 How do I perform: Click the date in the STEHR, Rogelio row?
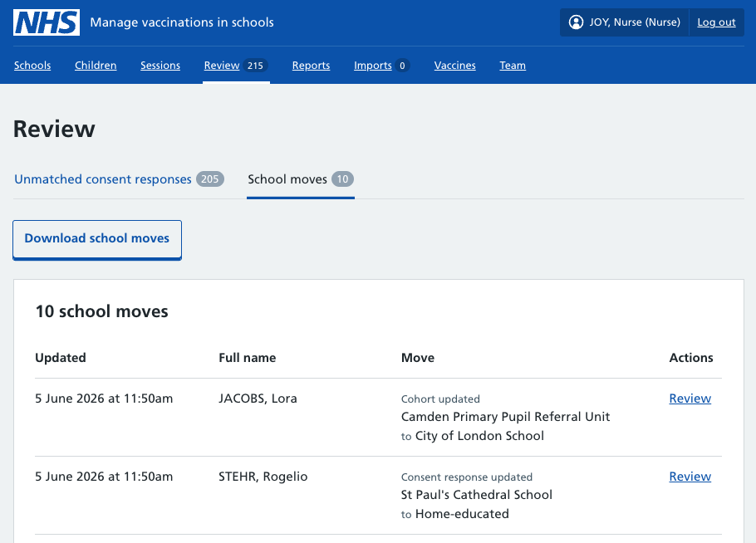pyautogui.click(x=104, y=477)
